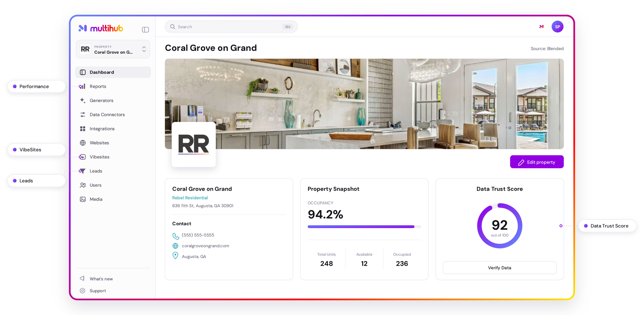Click the Leads callout label at left
The height and width of the screenshot is (315, 644).
(36, 181)
